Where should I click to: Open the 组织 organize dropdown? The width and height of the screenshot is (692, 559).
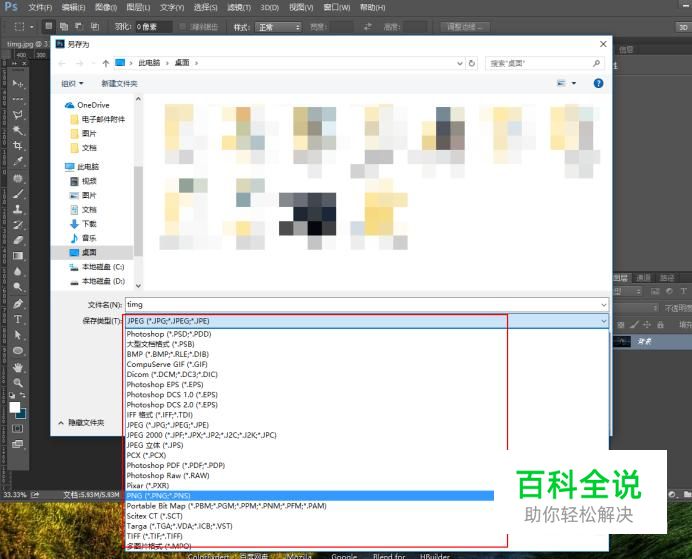point(72,83)
